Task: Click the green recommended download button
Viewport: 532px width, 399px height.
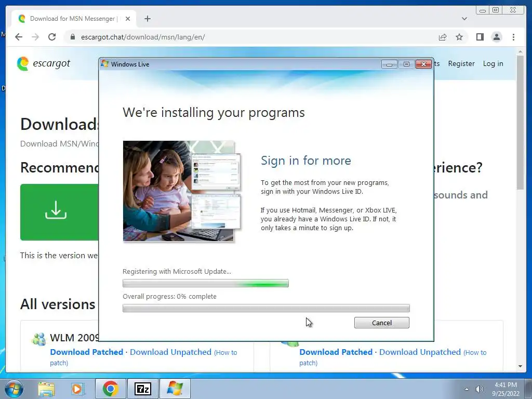Action: pyautogui.click(x=59, y=212)
